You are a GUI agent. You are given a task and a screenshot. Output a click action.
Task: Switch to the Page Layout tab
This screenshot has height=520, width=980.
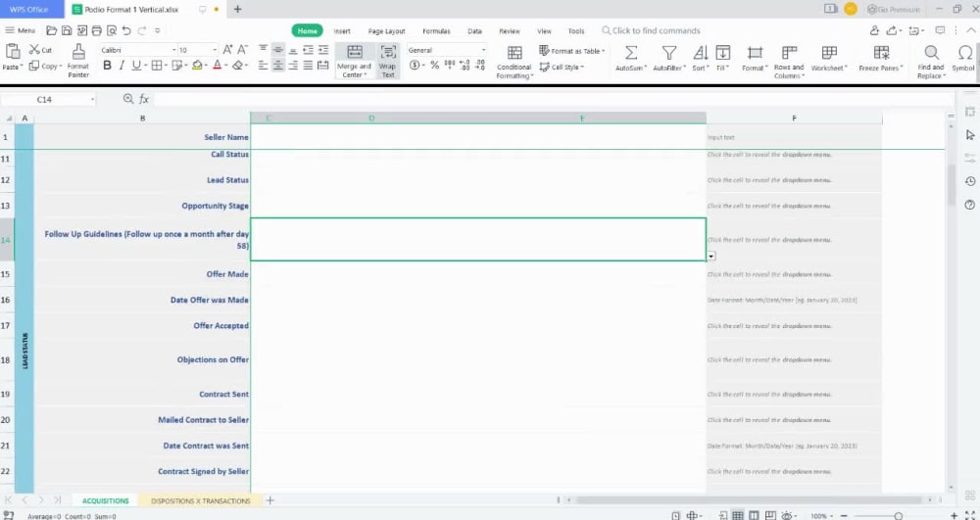(386, 31)
